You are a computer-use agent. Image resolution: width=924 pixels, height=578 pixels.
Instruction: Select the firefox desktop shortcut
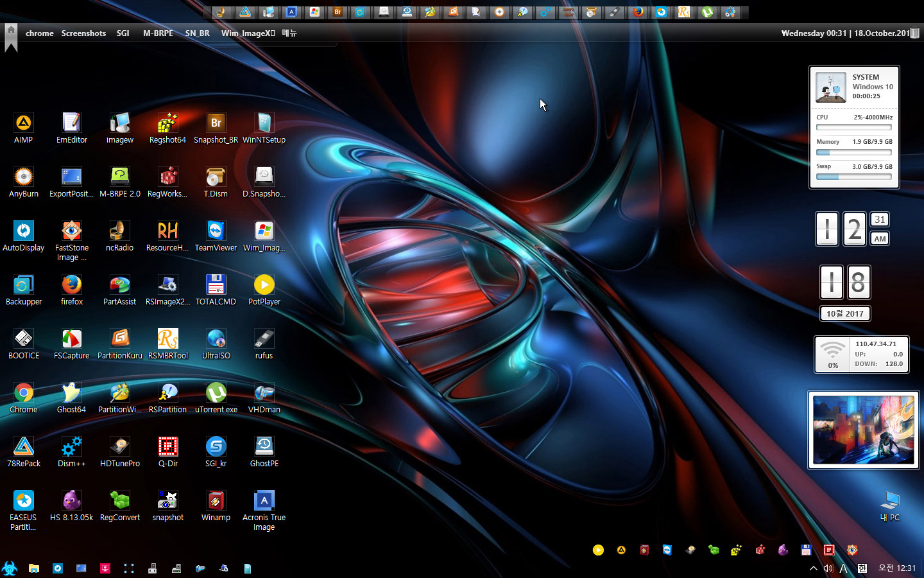coord(72,290)
